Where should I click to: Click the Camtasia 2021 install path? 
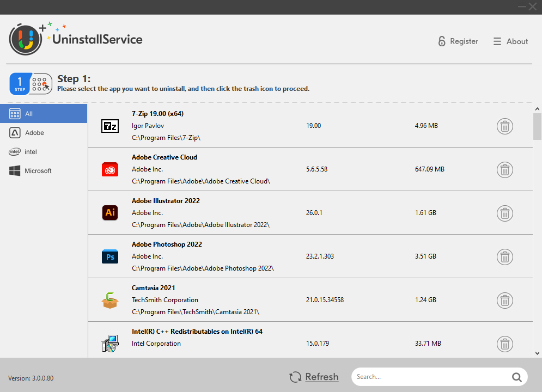(196, 312)
